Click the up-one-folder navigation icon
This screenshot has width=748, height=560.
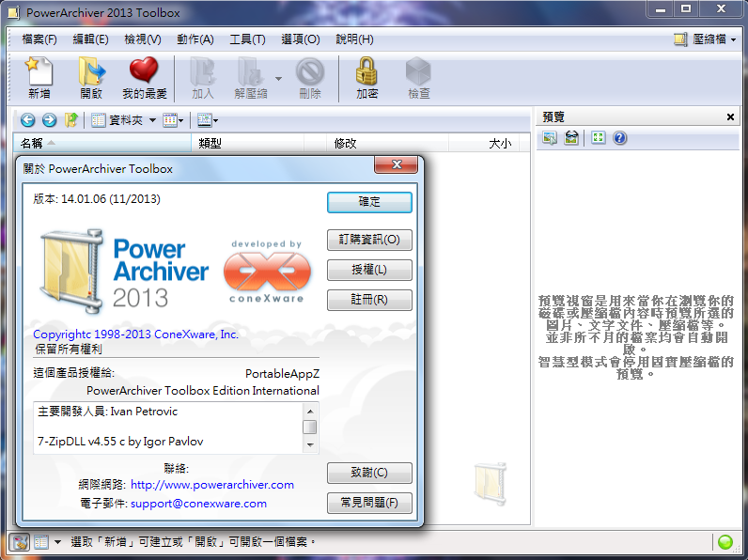tap(71, 120)
